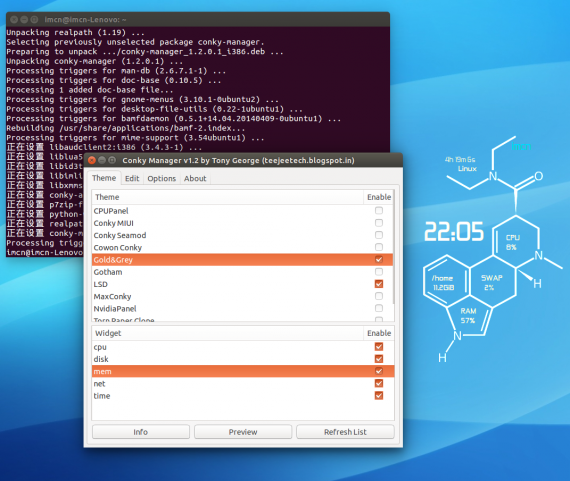This screenshot has width=570, height=481.
Task: Click the Preview button
Action: (x=243, y=432)
